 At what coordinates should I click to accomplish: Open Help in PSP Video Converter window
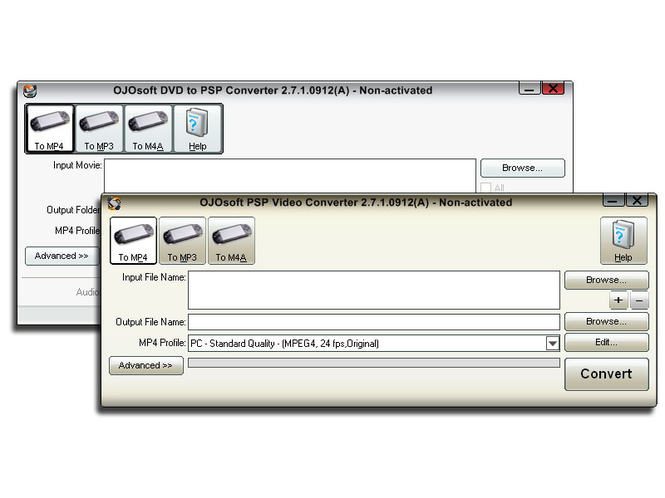623,241
